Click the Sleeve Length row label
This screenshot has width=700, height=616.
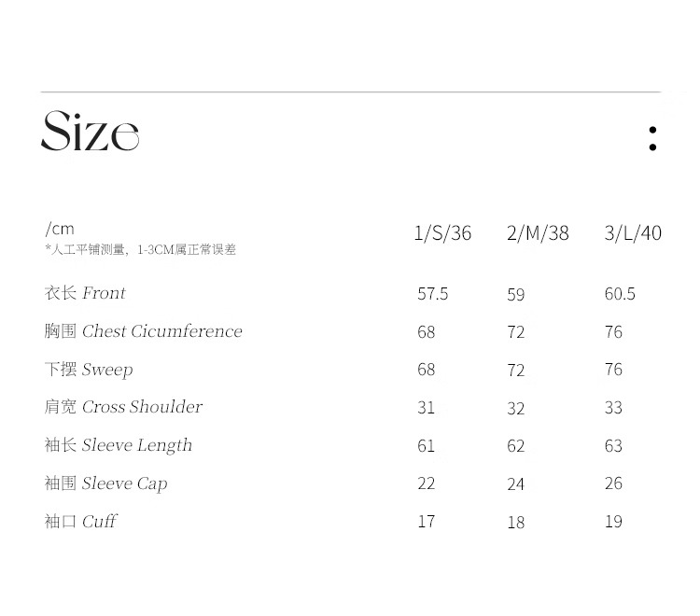tap(119, 445)
